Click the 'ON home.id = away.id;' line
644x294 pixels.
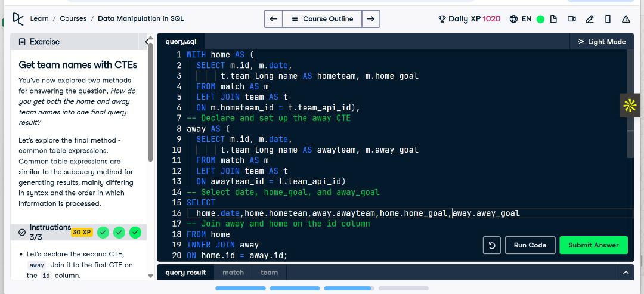pyautogui.click(x=237, y=255)
